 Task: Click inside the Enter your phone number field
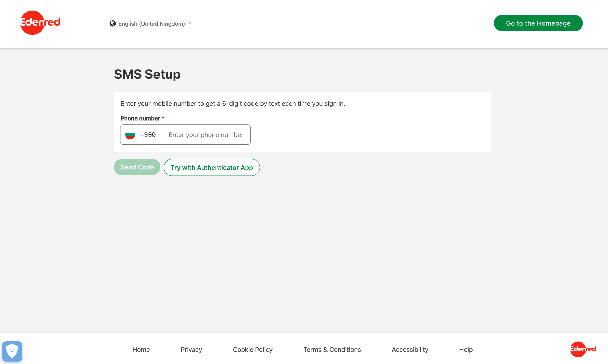(x=206, y=135)
